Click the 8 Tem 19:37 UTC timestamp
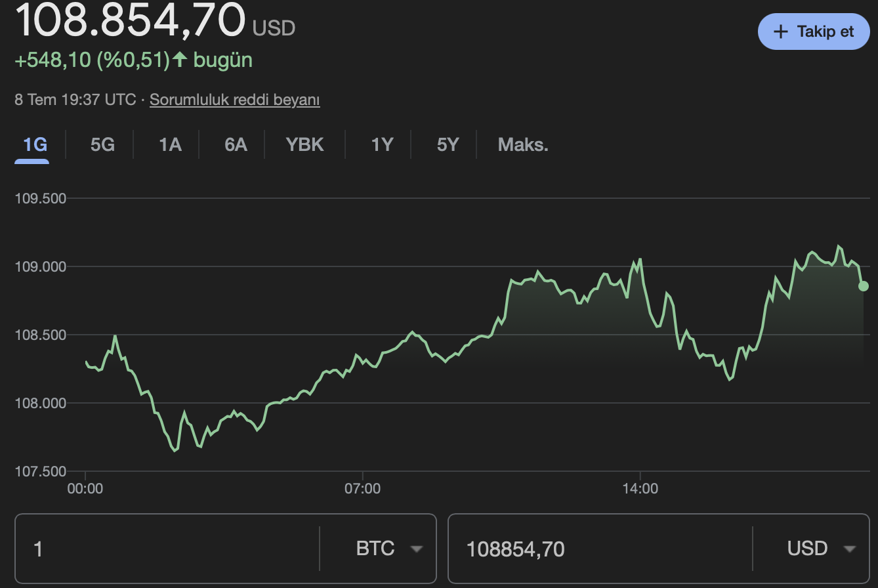 (75, 100)
